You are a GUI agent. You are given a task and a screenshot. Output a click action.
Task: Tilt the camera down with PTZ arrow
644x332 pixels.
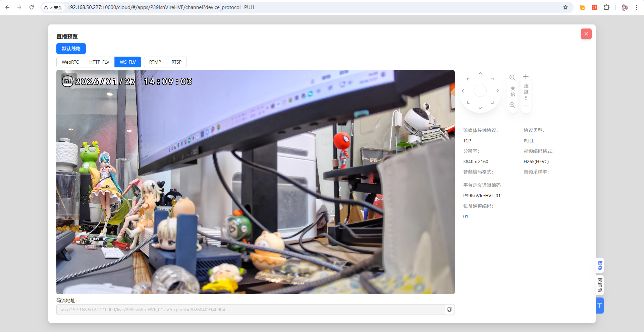coord(480,108)
